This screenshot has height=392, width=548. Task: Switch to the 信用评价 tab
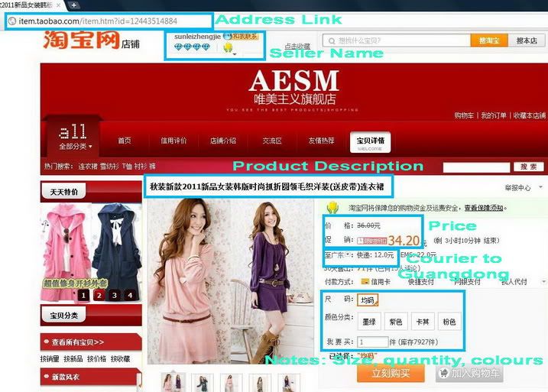click(x=173, y=141)
